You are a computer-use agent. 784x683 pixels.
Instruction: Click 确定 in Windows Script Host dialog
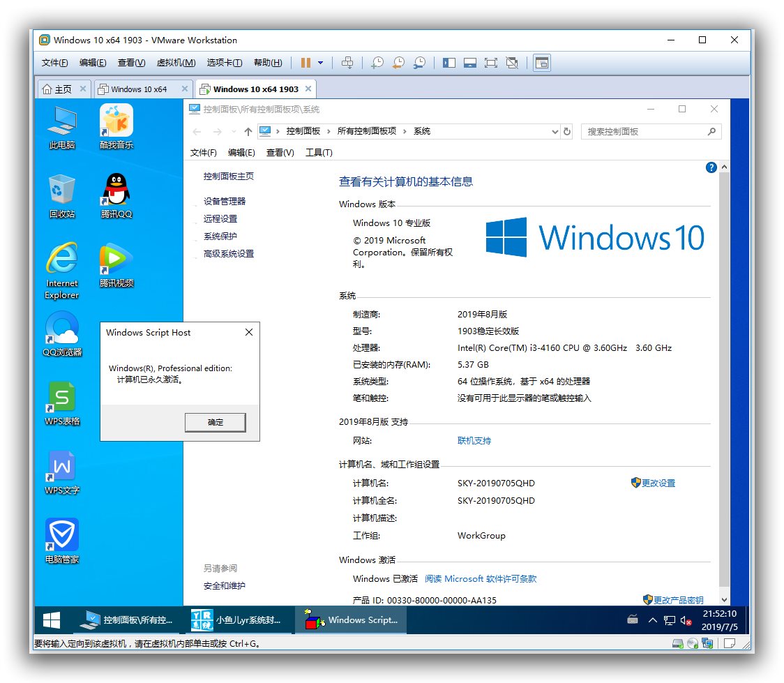pyautogui.click(x=216, y=423)
